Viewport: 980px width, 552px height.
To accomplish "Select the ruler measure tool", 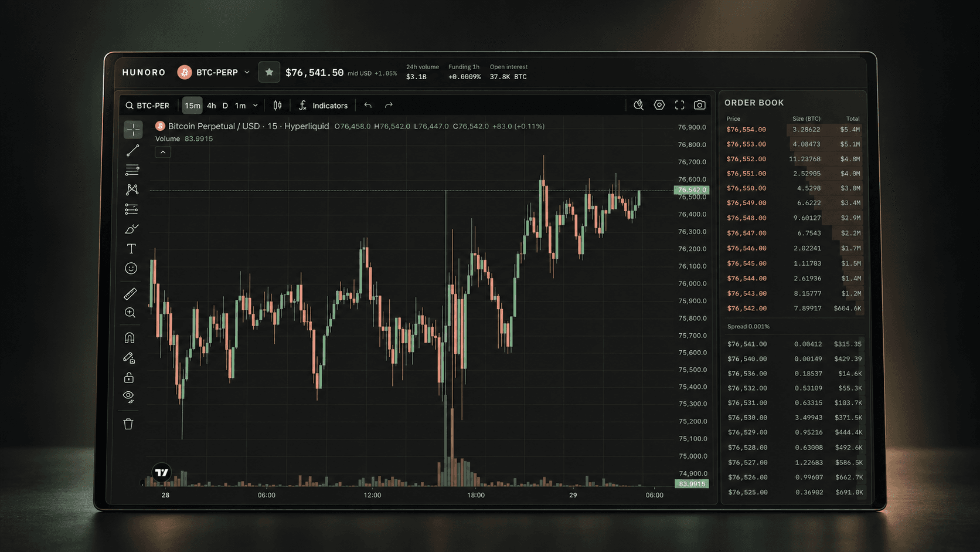I will 130,293.
